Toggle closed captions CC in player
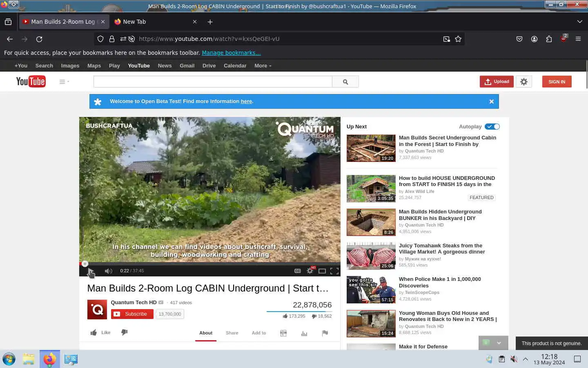The height and width of the screenshot is (368, 588). (298, 271)
